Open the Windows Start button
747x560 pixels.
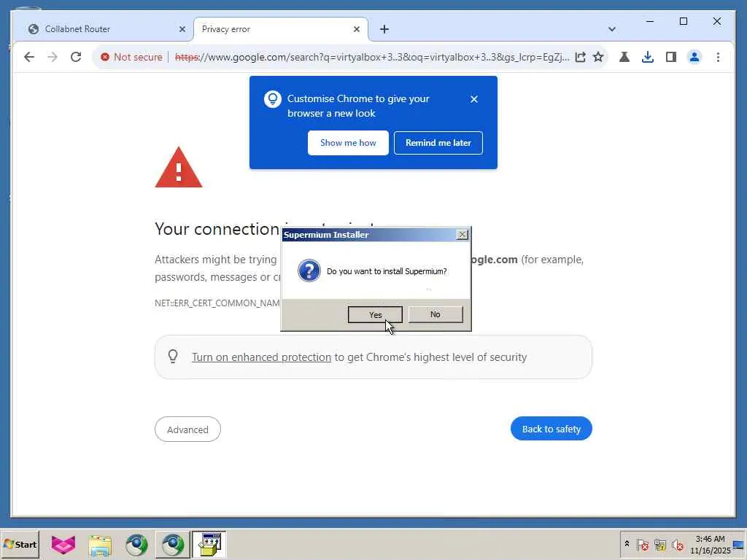point(20,544)
